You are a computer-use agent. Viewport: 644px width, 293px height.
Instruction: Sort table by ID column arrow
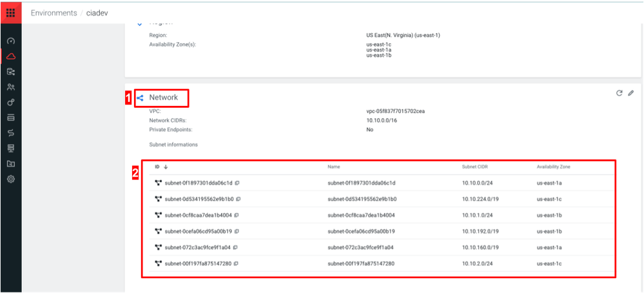coord(166,167)
